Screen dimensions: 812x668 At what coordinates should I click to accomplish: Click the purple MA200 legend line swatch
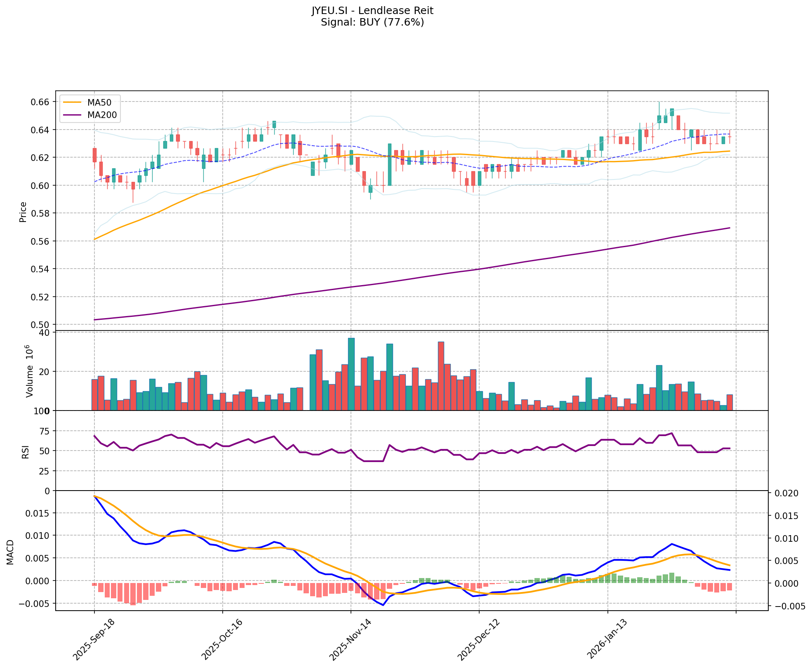(73, 115)
